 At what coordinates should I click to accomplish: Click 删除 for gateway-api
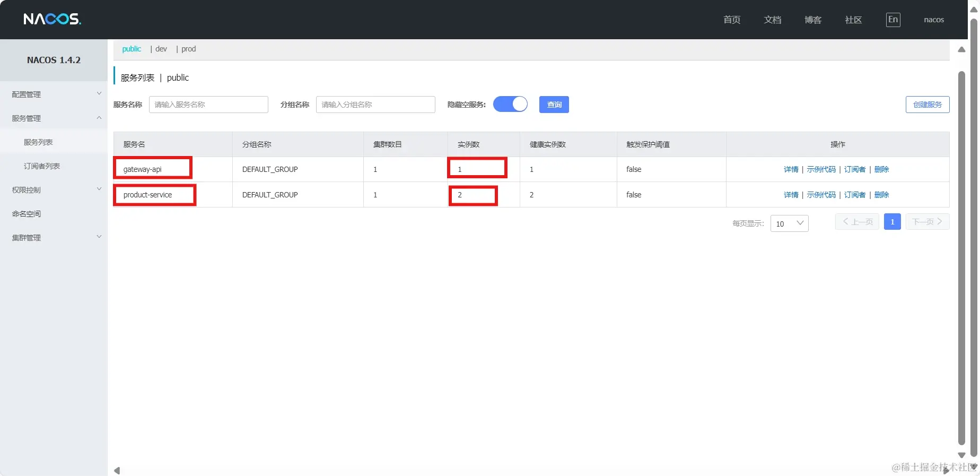tap(882, 169)
